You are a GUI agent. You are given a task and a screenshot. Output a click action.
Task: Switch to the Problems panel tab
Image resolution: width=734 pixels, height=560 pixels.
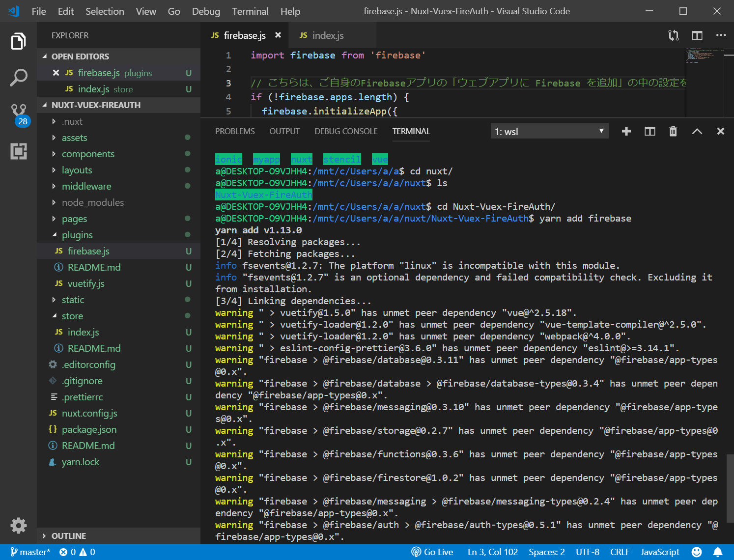235,131
